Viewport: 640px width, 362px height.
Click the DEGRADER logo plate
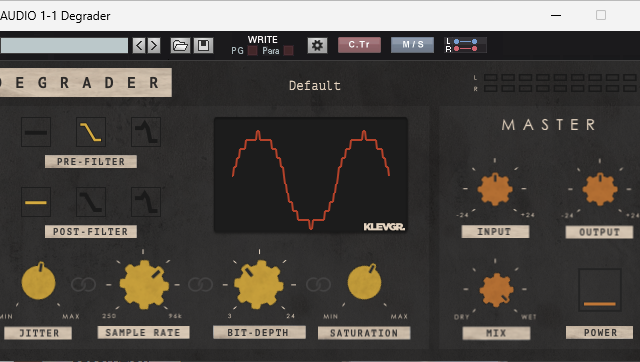click(x=86, y=82)
